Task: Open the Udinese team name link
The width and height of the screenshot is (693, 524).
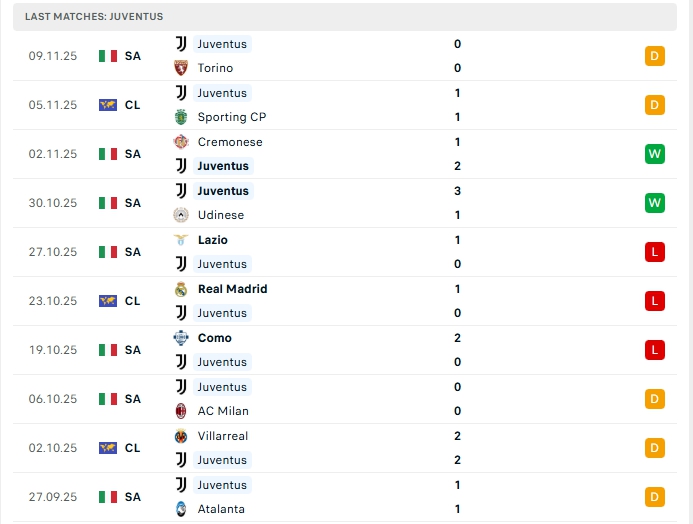Action: coord(221,215)
